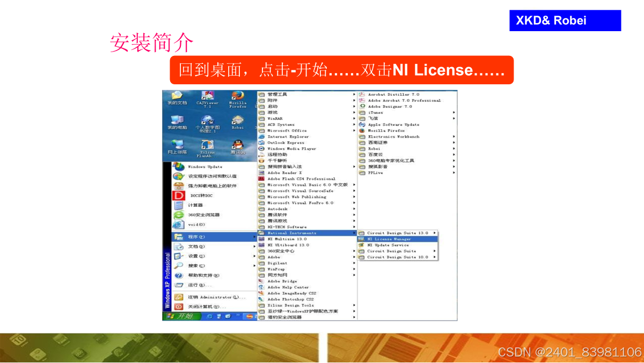Expand the National Instruments submenu arrow
The image size is (644, 363).
tap(354, 233)
